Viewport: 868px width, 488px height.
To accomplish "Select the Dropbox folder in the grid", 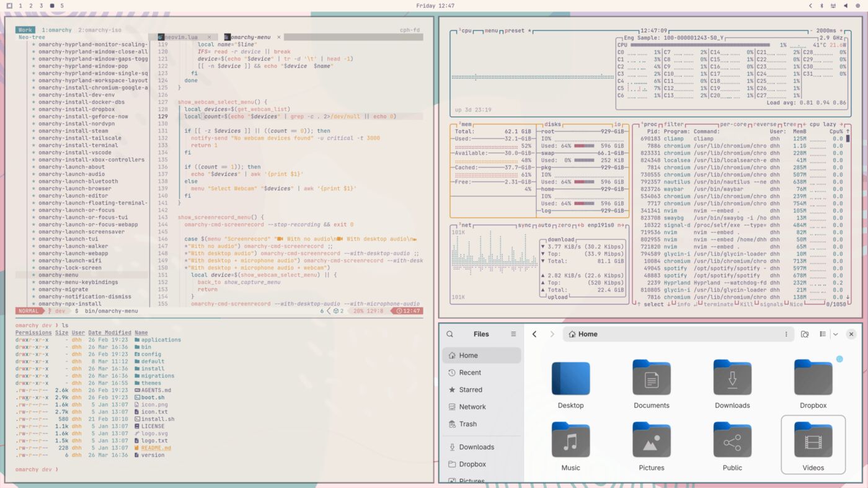I will point(813,378).
